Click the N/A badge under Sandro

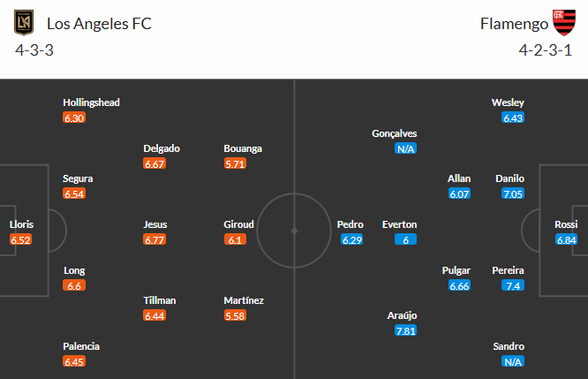pyautogui.click(x=512, y=361)
